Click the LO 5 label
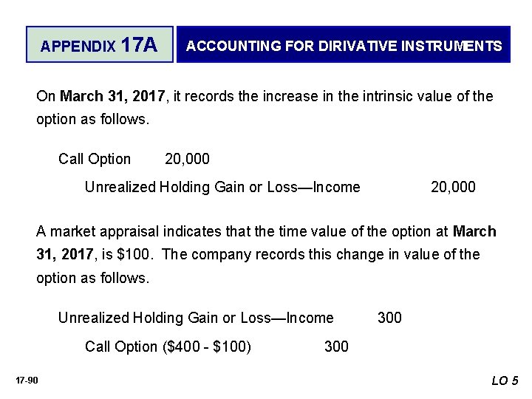 point(505,381)
